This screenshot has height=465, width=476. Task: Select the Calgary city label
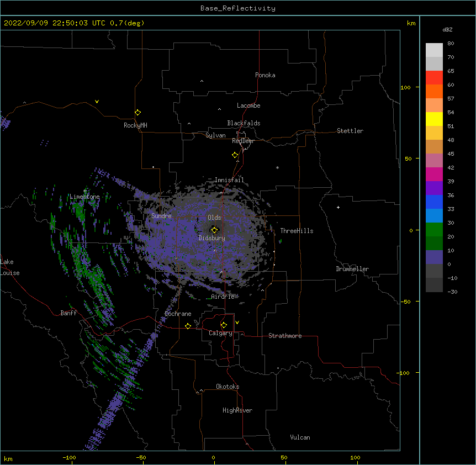tap(220, 333)
